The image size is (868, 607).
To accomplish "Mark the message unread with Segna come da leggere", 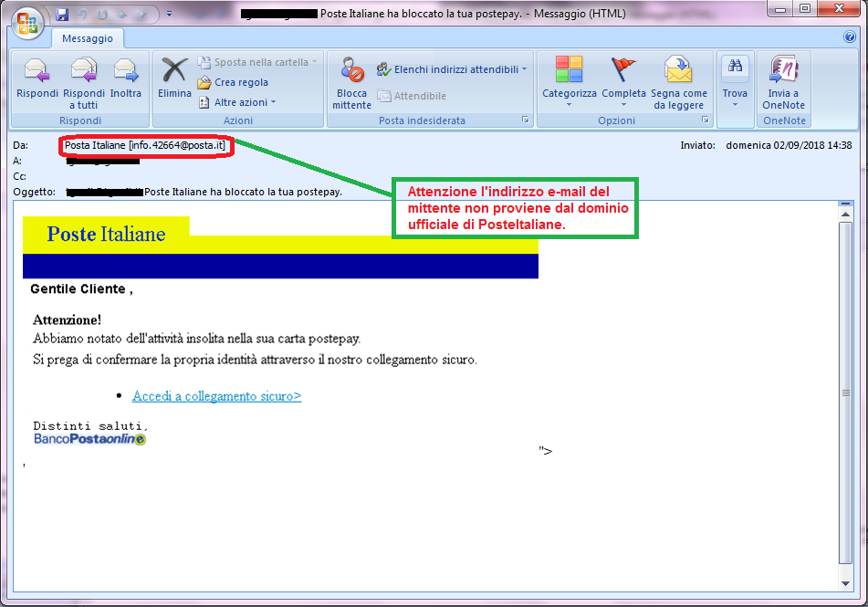I will coord(679,83).
